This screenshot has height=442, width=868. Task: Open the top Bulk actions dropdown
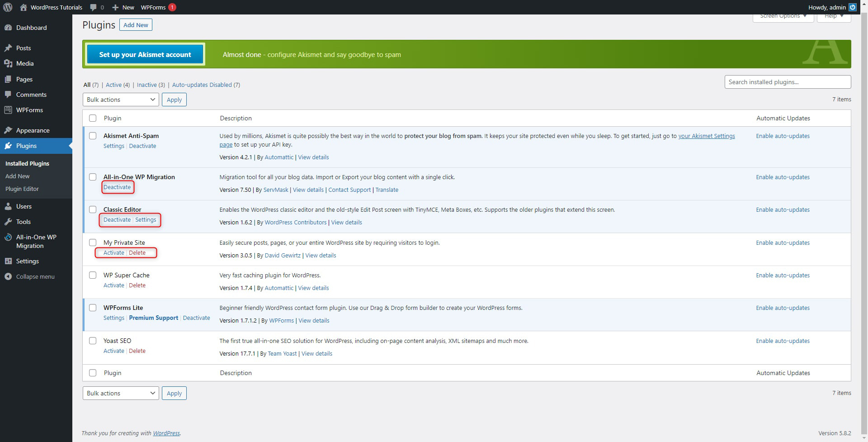click(121, 100)
